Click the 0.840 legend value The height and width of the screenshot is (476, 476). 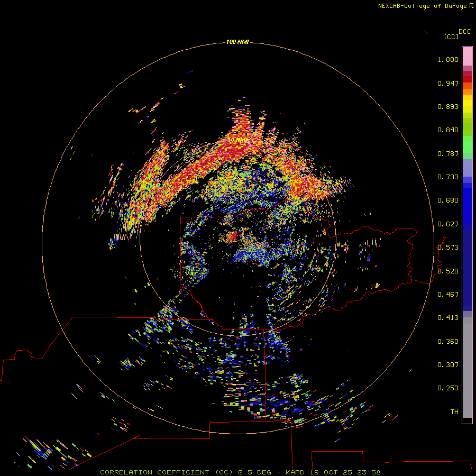448,130
